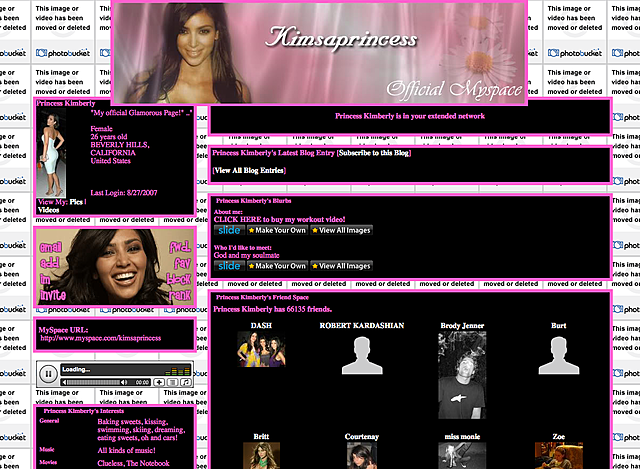Open the Videos link in View My
The image size is (640, 469).
click(49, 210)
